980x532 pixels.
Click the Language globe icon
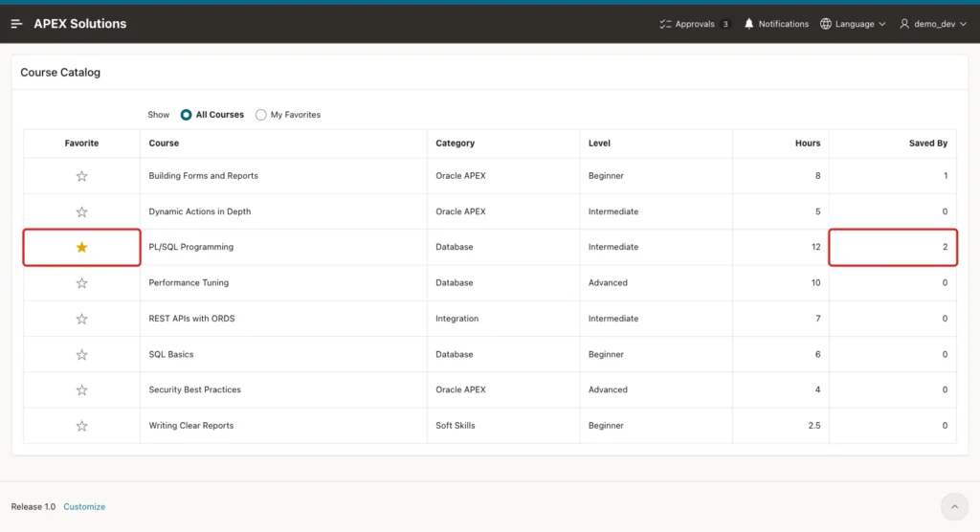click(826, 24)
